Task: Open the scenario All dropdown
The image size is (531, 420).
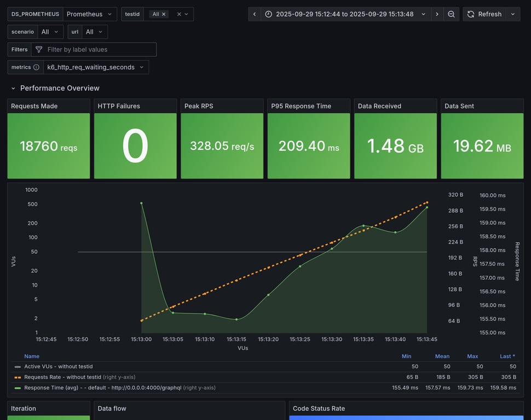Action: 50,32
